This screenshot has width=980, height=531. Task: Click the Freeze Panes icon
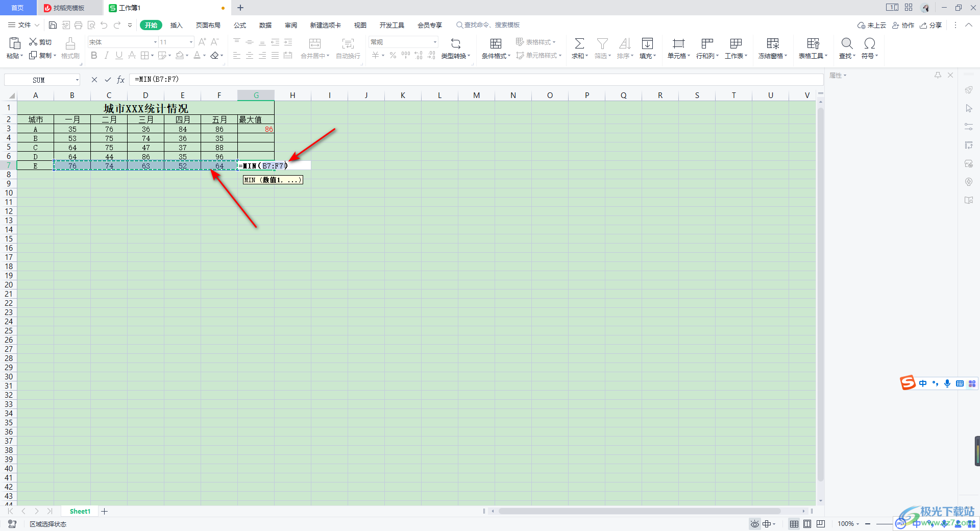coord(773,44)
